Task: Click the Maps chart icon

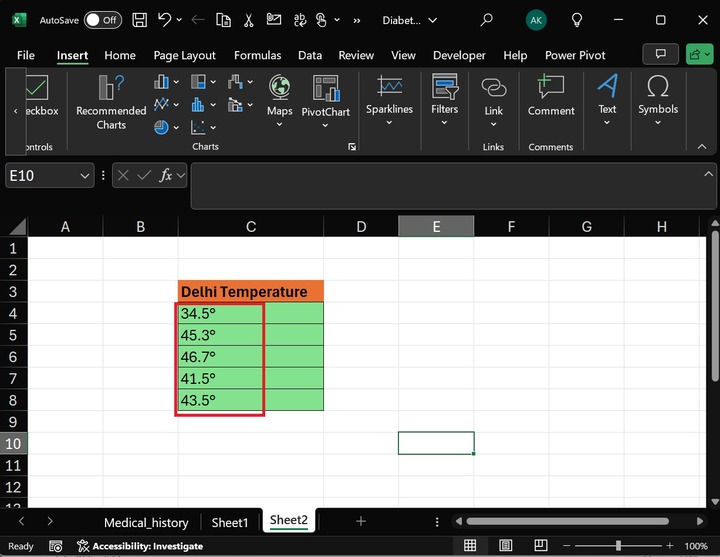Action: (x=280, y=97)
